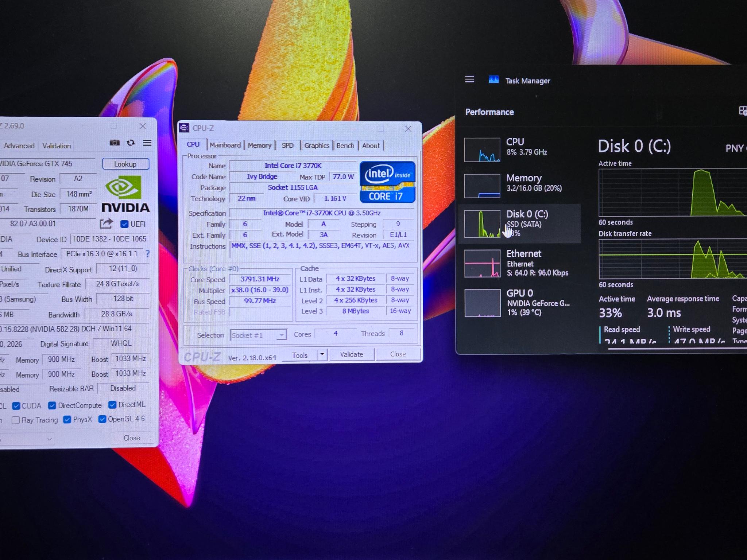Open the Socket #1 selection dropdown
This screenshot has height=560, width=747.
point(258,335)
